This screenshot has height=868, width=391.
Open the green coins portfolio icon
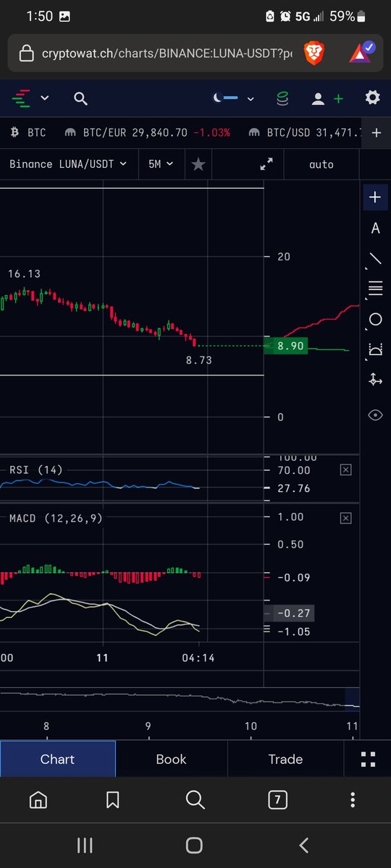(282, 98)
